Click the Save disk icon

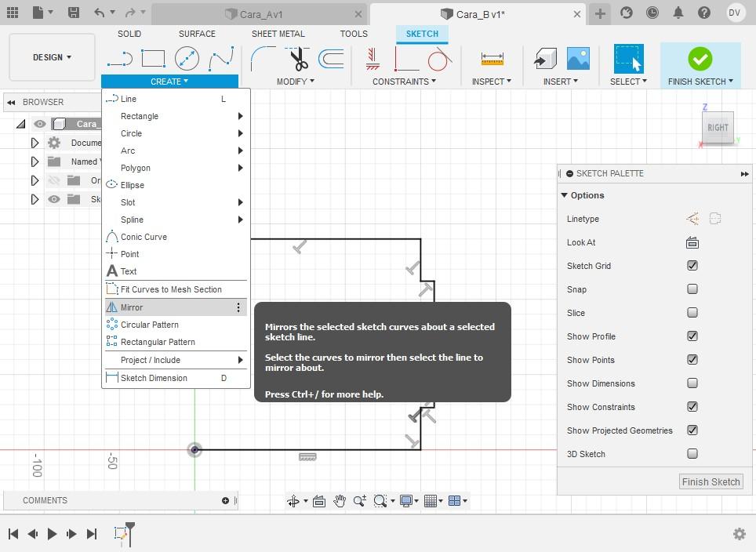click(73, 13)
